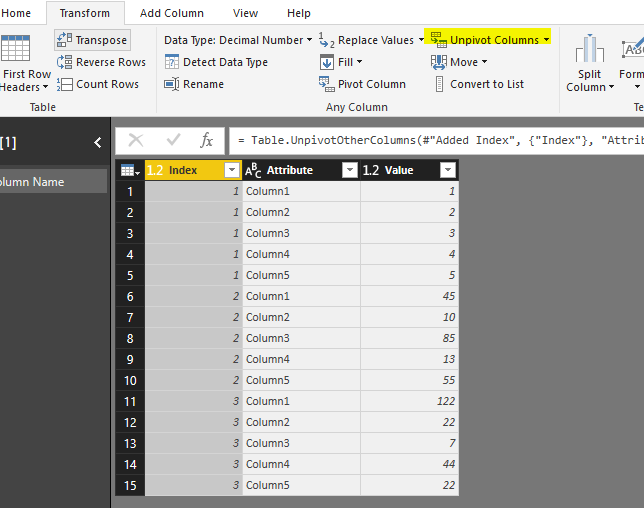The image size is (644, 508).
Task: Open Value column filter dropdown
Action: coord(448,170)
